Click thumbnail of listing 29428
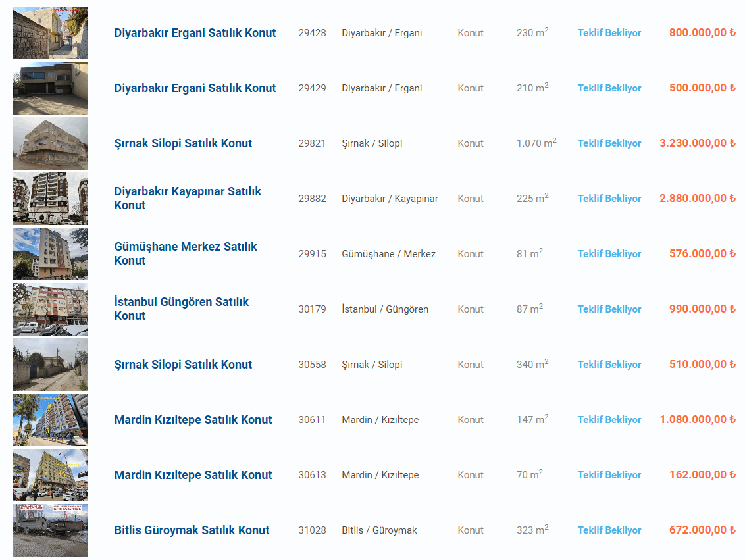This screenshot has width=745, height=560. pyautogui.click(x=50, y=33)
